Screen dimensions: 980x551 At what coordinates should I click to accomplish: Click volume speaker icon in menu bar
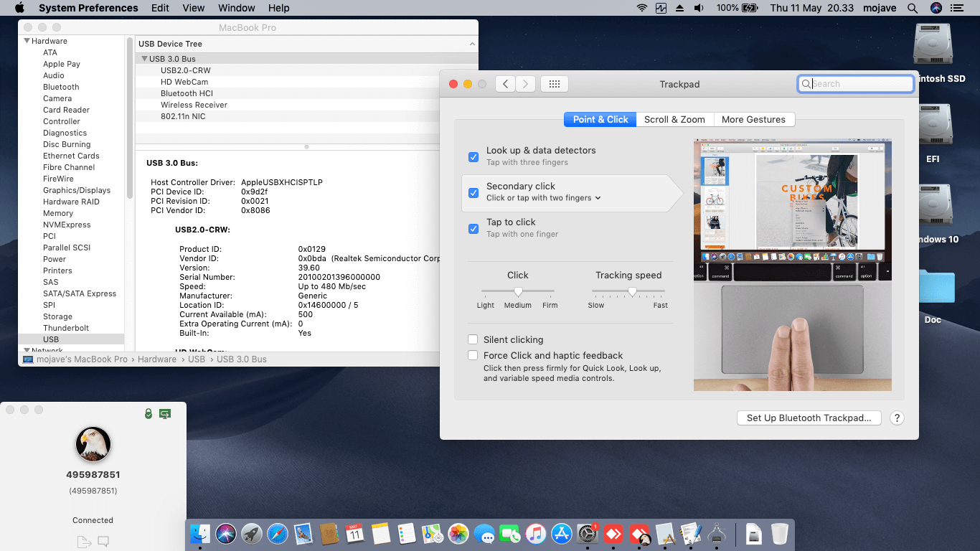point(699,8)
